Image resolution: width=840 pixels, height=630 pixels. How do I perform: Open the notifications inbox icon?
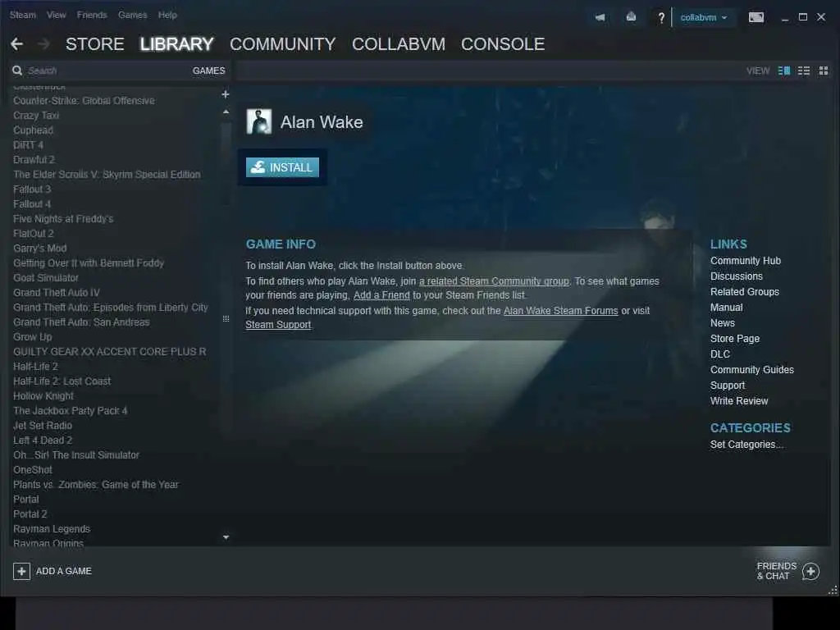pyautogui.click(x=631, y=18)
